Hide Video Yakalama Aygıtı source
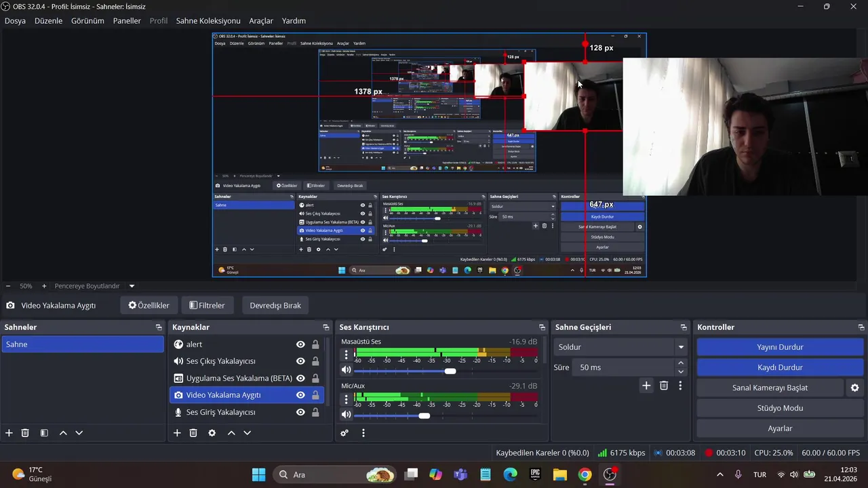This screenshot has width=868, height=488. pyautogui.click(x=300, y=395)
